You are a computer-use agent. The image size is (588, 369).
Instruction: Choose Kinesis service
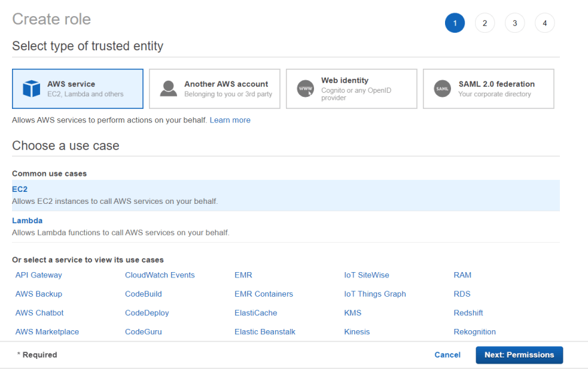click(357, 332)
